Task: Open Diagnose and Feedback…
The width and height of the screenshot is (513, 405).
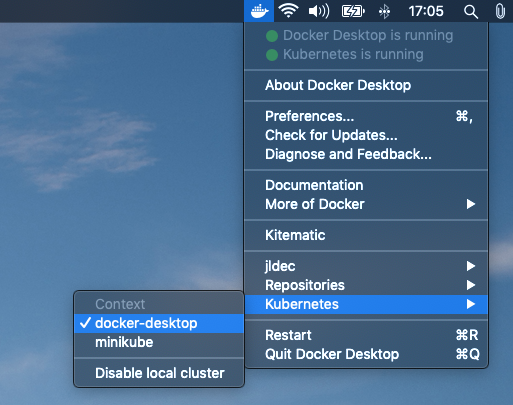Action: pyautogui.click(x=366, y=154)
